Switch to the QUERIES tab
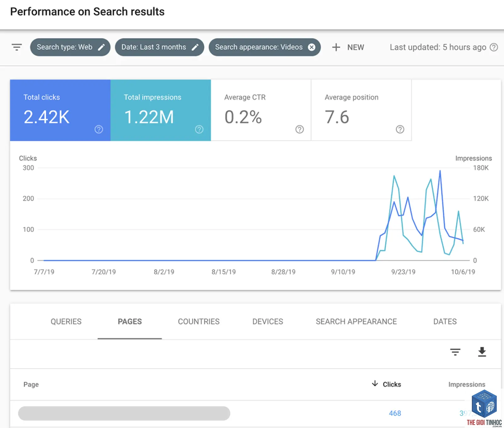The height and width of the screenshot is (428, 504). point(66,321)
